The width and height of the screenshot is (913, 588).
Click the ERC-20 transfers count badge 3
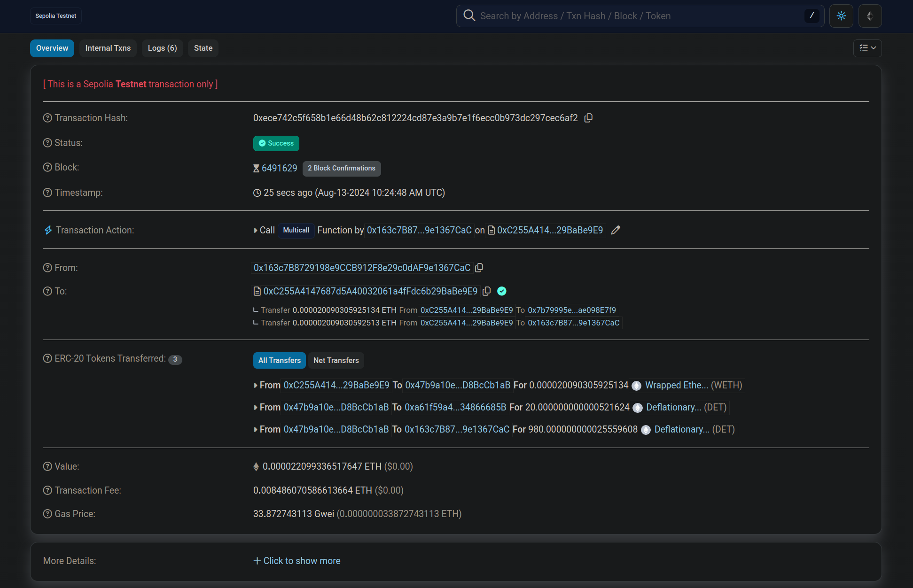pyautogui.click(x=175, y=359)
